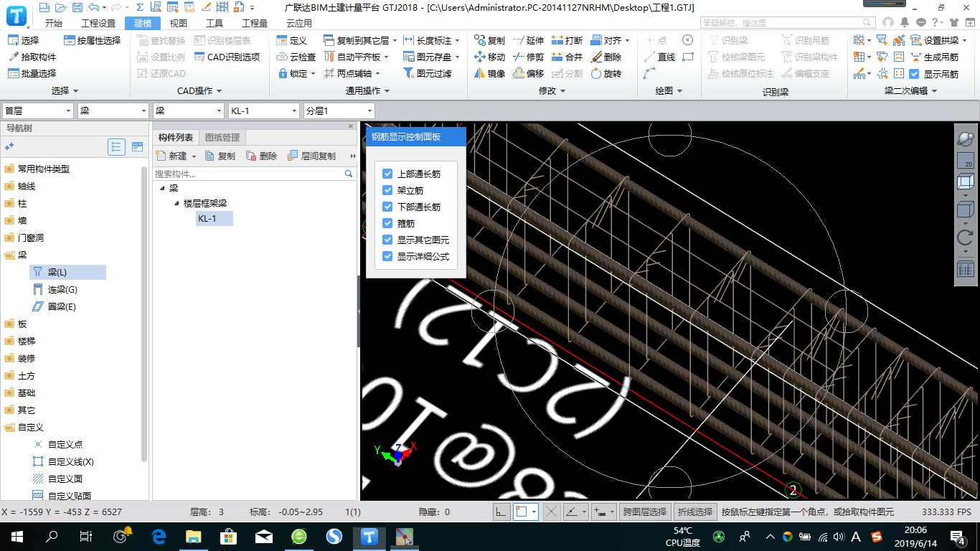Switch to 工程设置 ribbon tab
The height and width of the screenshot is (551, 980).
[x=98, y=23]
